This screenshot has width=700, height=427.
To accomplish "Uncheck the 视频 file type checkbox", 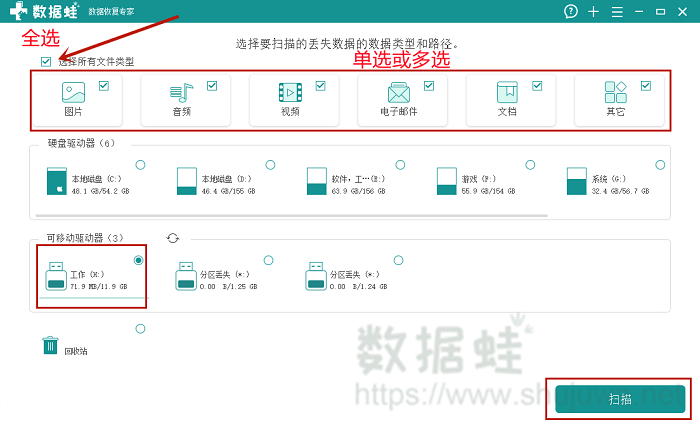I will tap(321, 86).
